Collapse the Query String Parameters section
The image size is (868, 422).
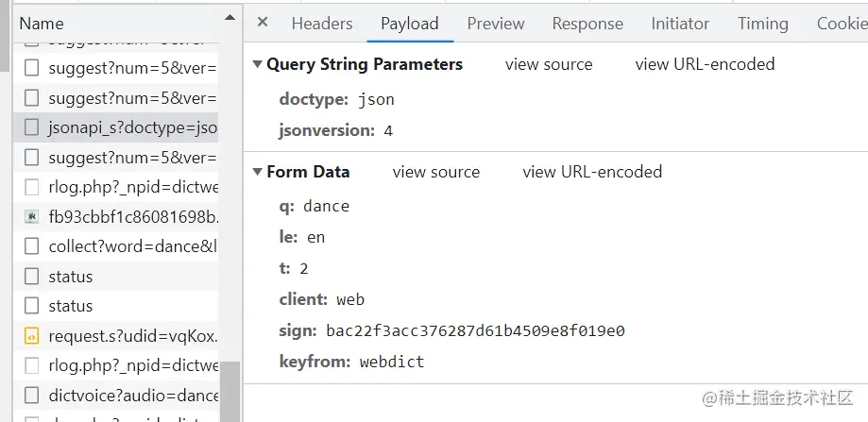coord(257,64)
